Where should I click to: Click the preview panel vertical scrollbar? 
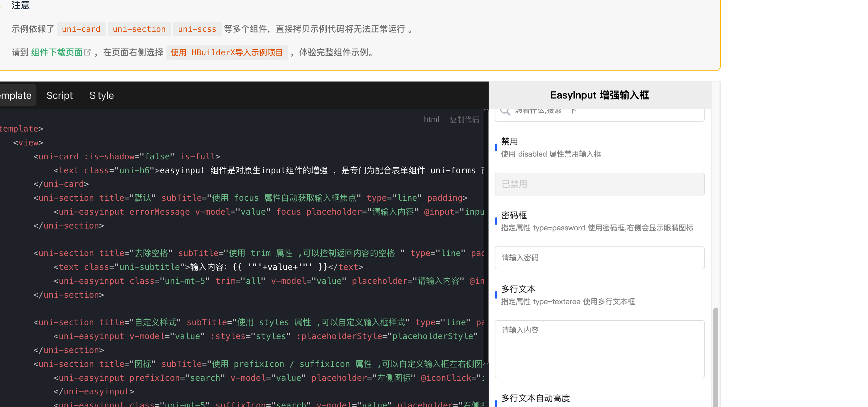(x=715, y=357)
